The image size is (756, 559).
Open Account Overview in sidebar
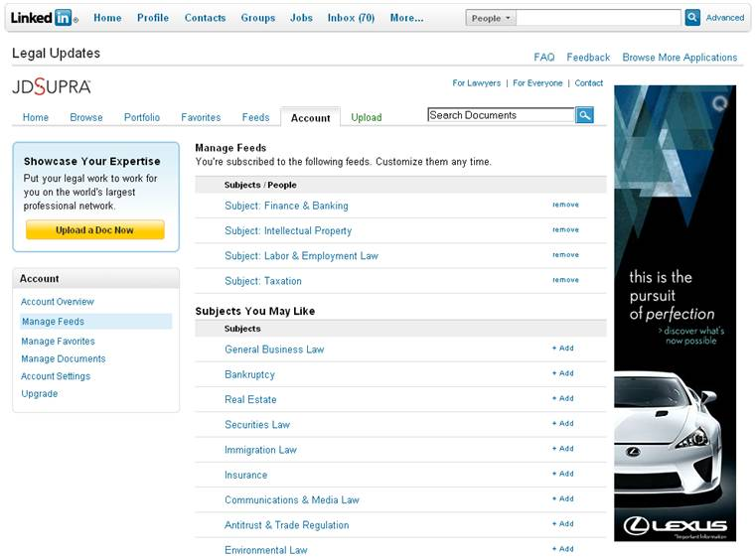coord(58,302)
